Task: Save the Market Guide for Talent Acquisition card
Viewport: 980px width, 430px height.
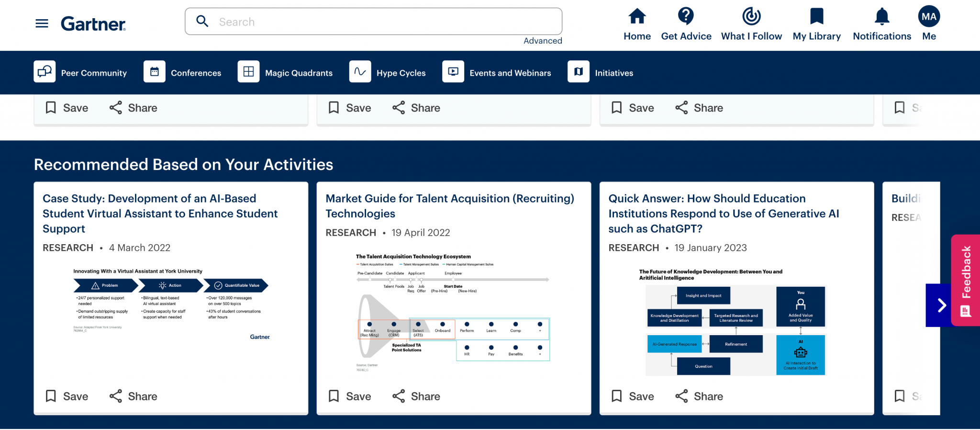Action: 350,396
